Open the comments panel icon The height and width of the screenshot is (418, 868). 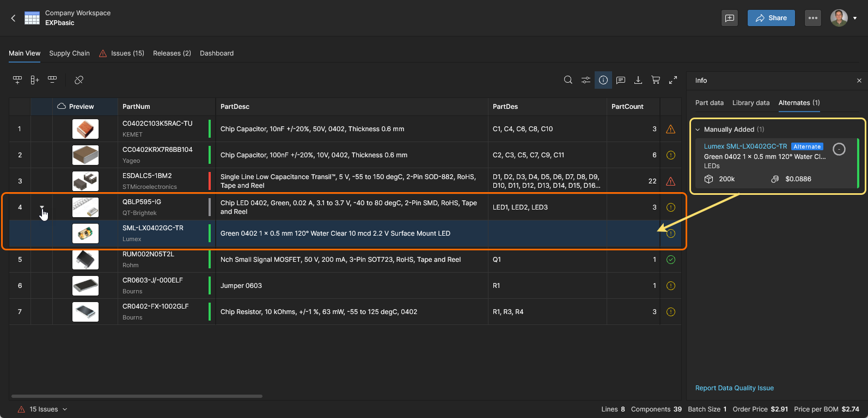coord(621,80)
